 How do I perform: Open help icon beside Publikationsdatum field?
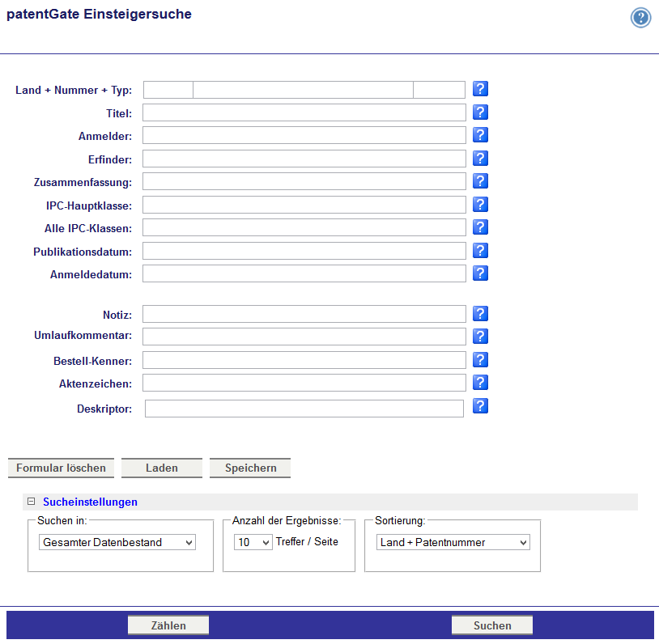[480, 251]
